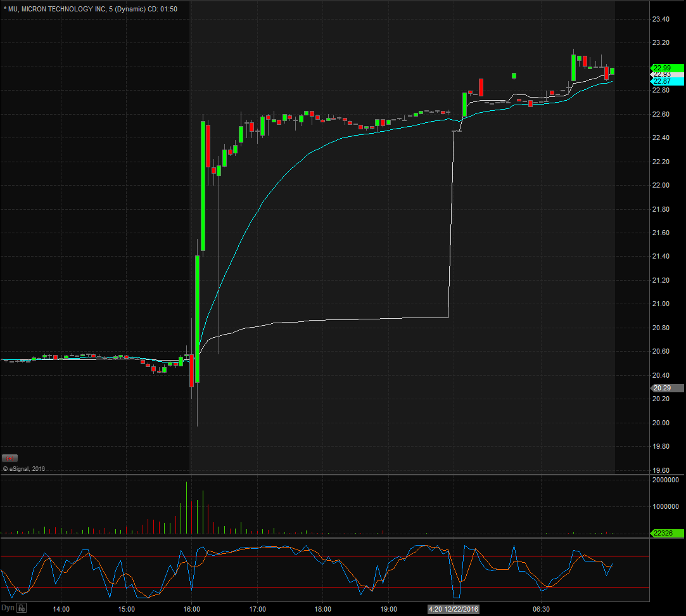The image size is (686, 616).
Task: Click the red (+) expand button
Action: click(x=10, y=458)
